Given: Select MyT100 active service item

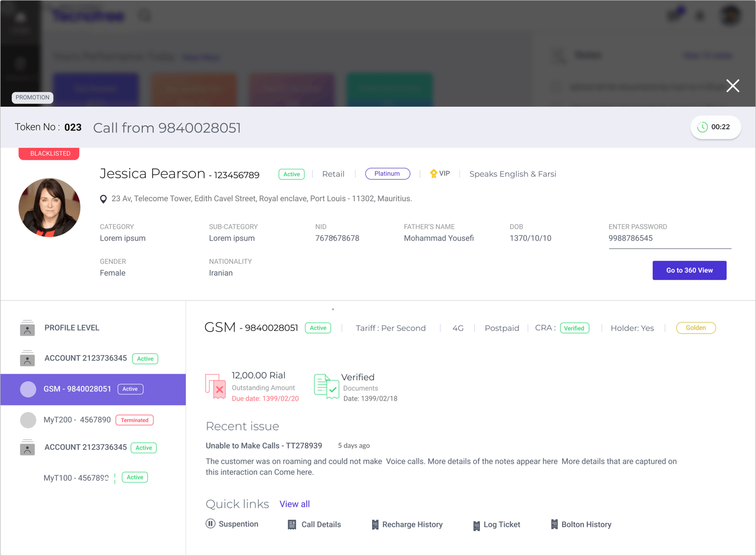Looking at the screenshot, I should click(x=76, y=478).
